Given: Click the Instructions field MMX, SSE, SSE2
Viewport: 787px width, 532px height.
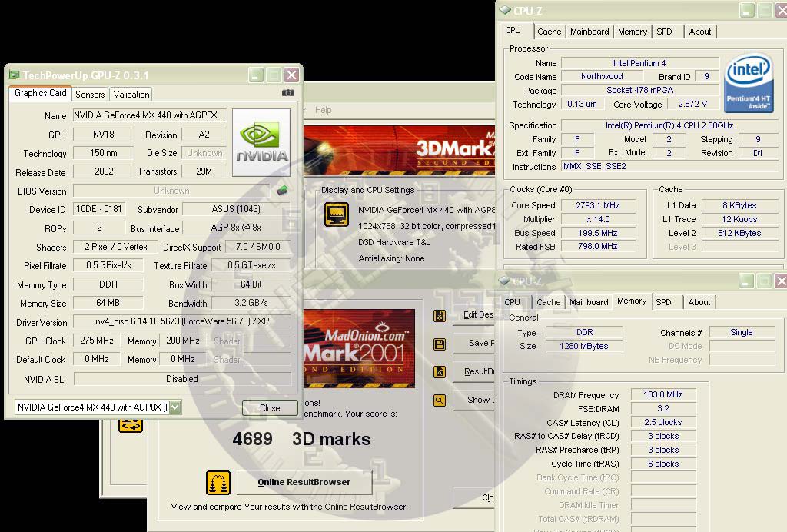Looking at the screenshot, I should pos(669,167).
